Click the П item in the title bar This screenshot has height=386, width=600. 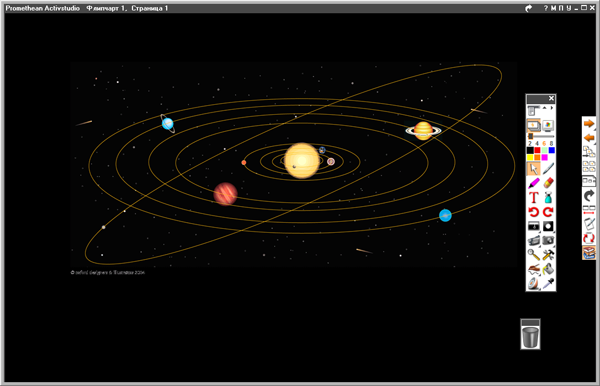point(561,8)
